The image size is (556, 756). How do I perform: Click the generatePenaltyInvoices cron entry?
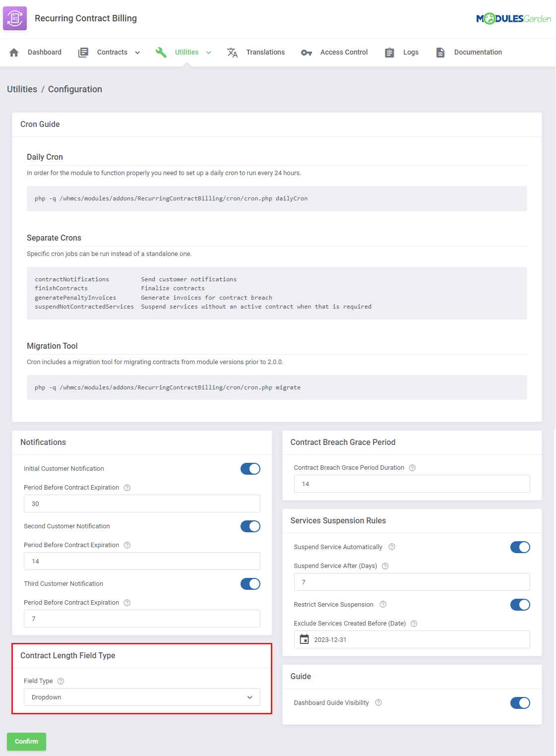[75, 298]
